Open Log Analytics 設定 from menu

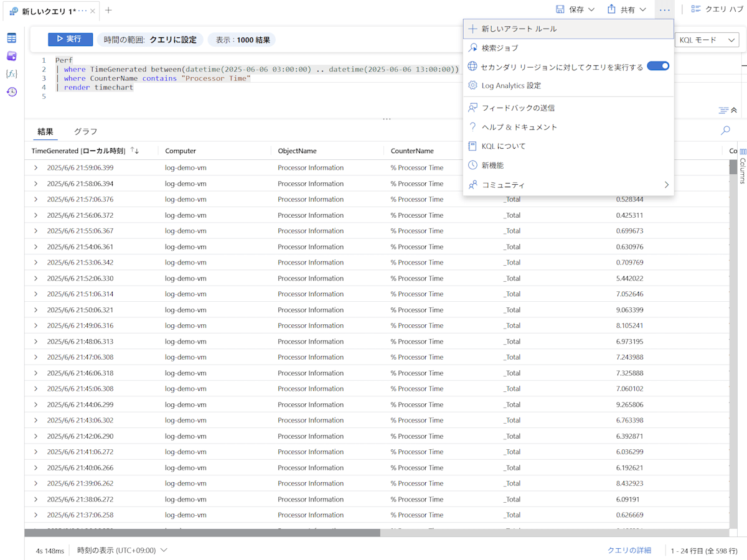pos(568,85)
